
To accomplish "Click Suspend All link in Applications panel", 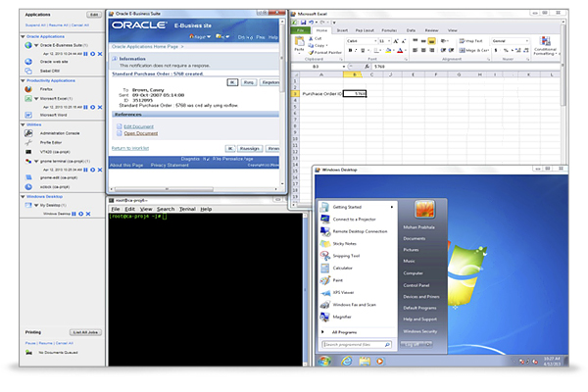I will (x=35, y=25).
